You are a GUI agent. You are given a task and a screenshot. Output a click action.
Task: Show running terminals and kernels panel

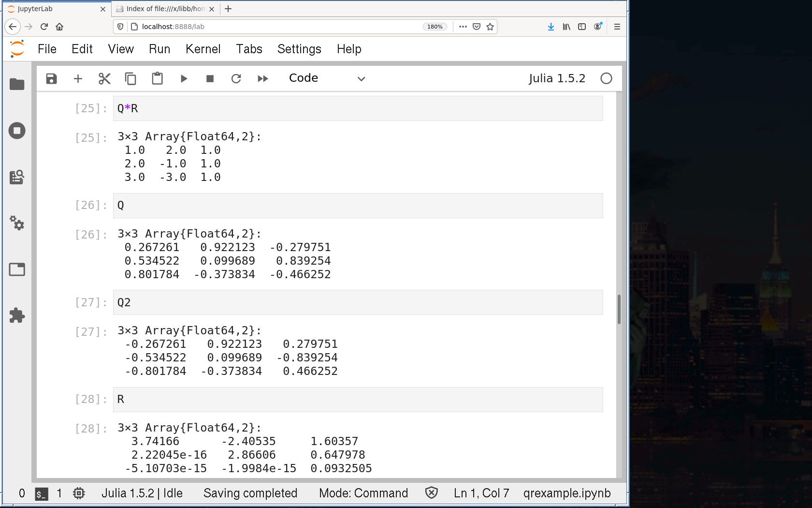(x=17, y=131)
